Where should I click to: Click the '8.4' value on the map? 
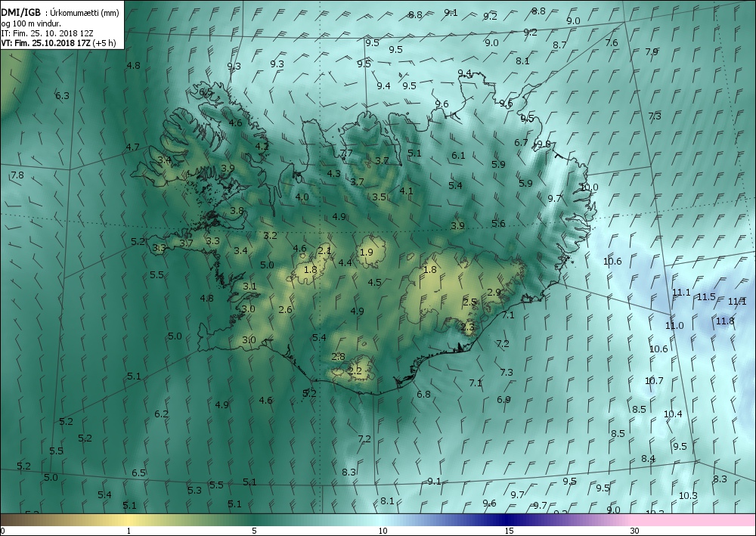point(648,458)
